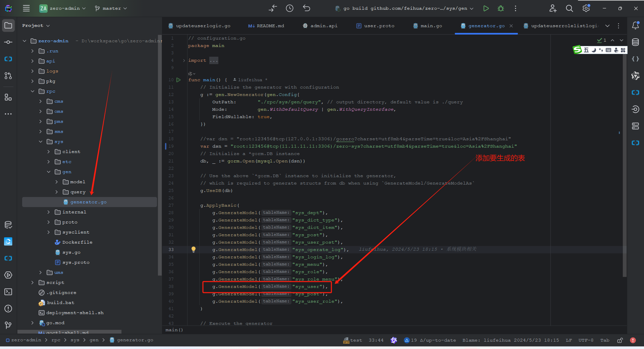Open more run actions vertical dots
644x349 pixels.
(x=516, y=8)
